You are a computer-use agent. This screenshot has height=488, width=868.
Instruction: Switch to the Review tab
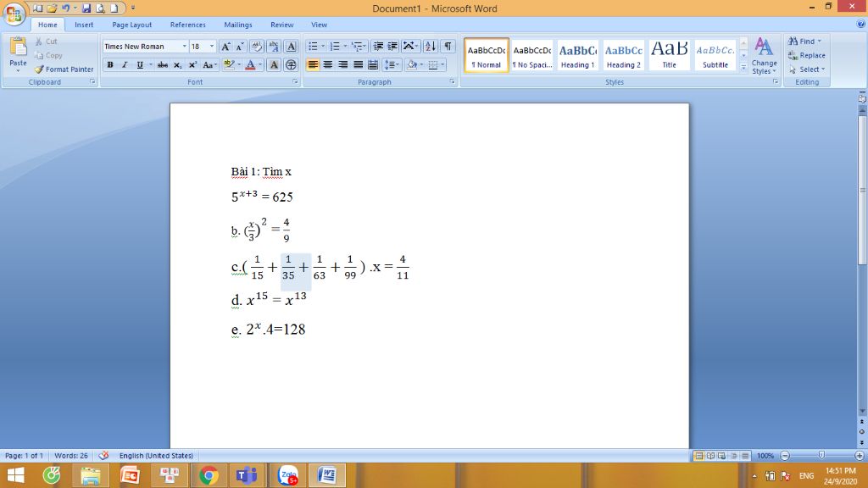point(281,25)
